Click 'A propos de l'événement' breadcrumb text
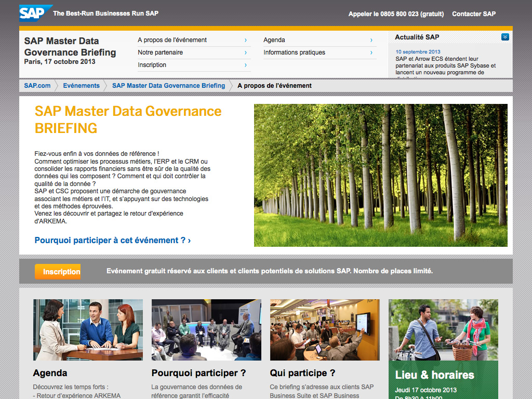This screenshot has width=532, height=399. [x=274, y=86]
